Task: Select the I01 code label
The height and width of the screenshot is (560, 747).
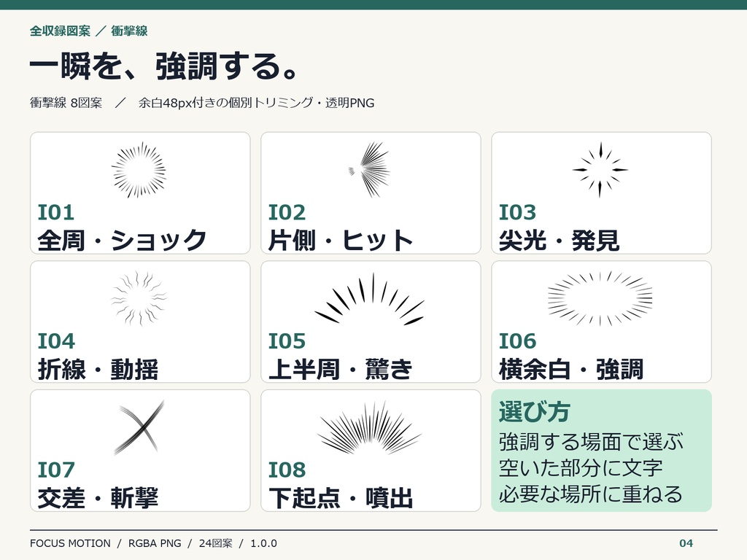Action: [x=55, y=212]
